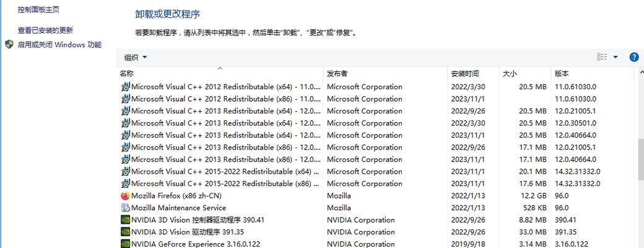This screenshot has height=248, width=644.
Task: Click icon of Visual C++ 2013 x64 version 12.0.21005.1
Action: pos(126,111)
